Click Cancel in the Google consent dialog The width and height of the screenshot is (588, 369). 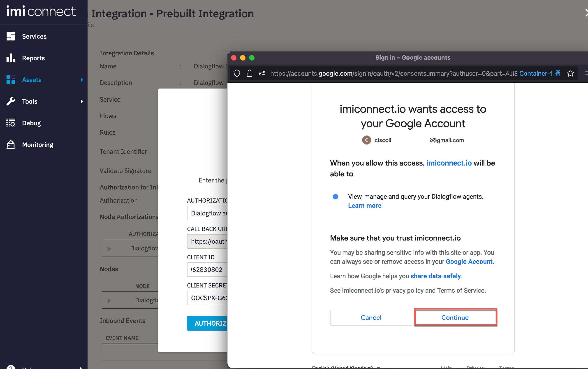pos(371,317)
